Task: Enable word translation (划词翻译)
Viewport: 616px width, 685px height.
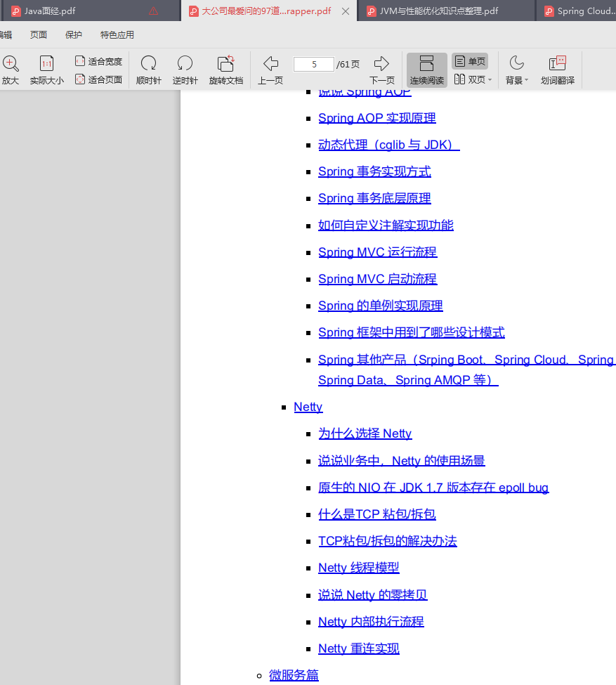Action: click(x=558, y=70)
